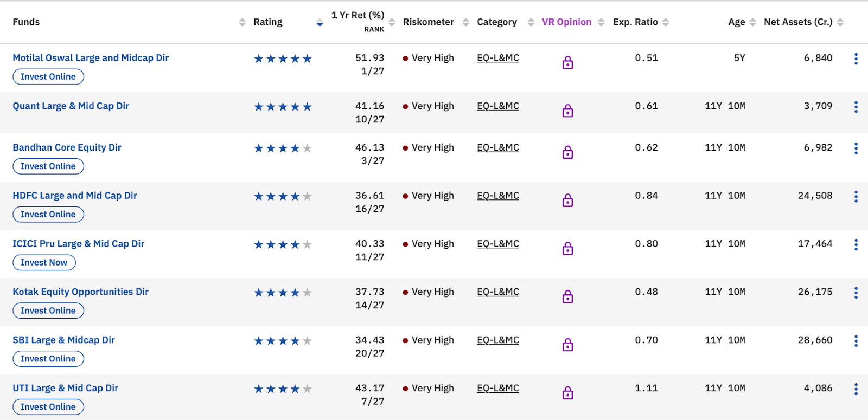868x420 pixels.
Task: Open three-dot menu for SBI Large & Midcap
Action: [x=856, y=341]
